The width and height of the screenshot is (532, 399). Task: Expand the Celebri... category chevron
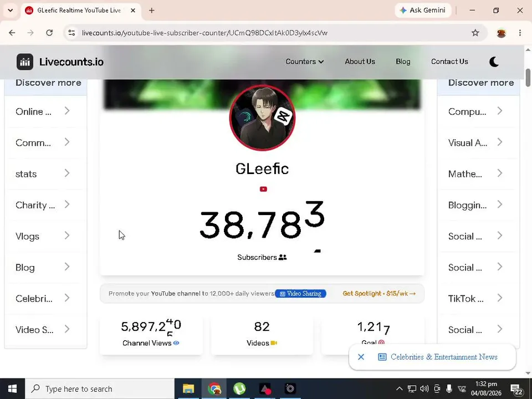tap(67, 298)
